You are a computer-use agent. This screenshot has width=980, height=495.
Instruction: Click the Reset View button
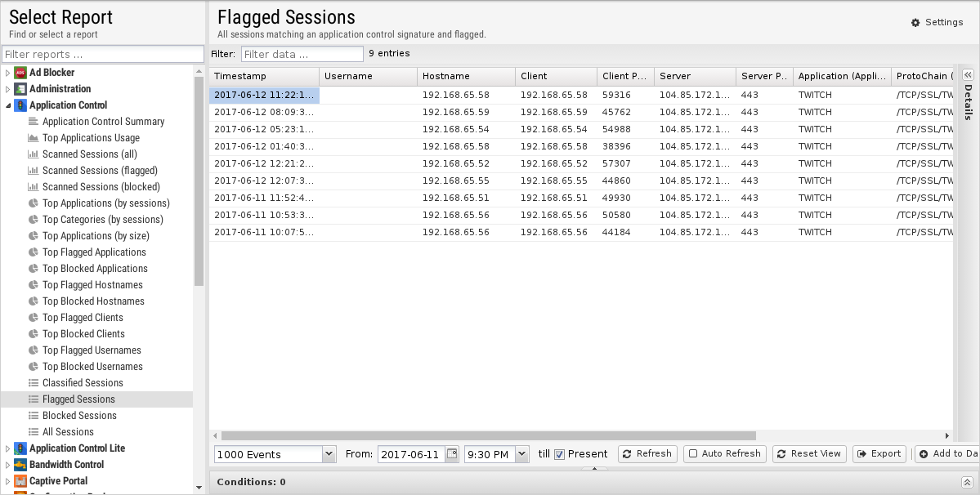tap(809, 454)
